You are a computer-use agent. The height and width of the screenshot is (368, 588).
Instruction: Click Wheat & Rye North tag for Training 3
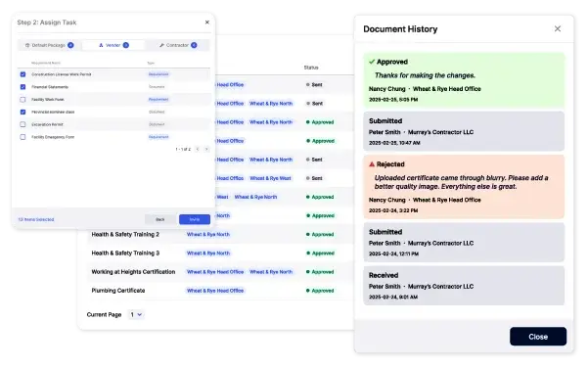(208, 253)
